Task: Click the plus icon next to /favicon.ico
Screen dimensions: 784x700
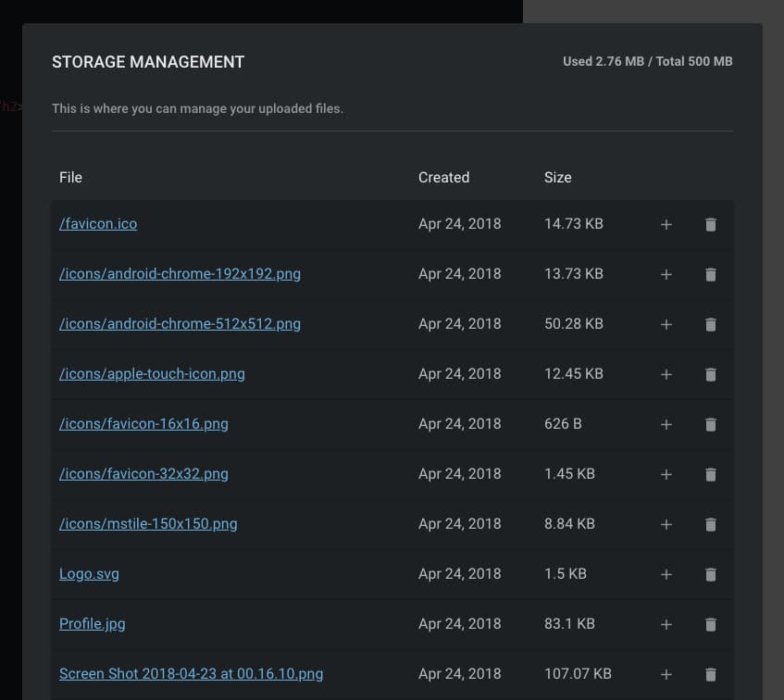Action: [666, 224]
